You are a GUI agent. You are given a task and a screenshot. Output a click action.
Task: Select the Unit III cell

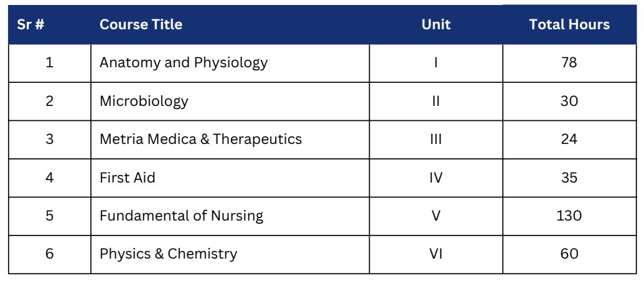click(436, 140)
